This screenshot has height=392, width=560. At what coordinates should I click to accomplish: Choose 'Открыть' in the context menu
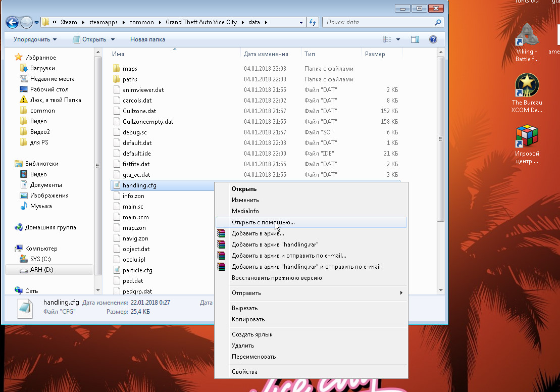(311, 188)
